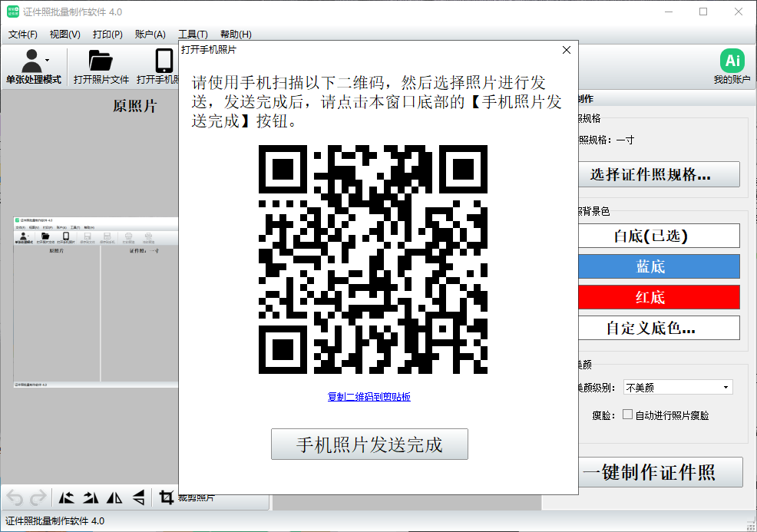Viewport: 757px width, 532px height.
Task: Click 手机照片发送完成 button
Action: 369,444
